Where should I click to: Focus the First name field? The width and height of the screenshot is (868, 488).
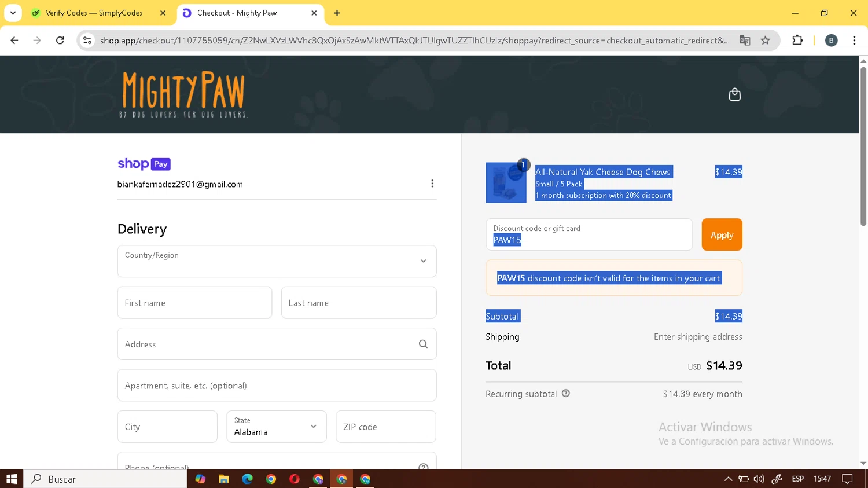194,303
